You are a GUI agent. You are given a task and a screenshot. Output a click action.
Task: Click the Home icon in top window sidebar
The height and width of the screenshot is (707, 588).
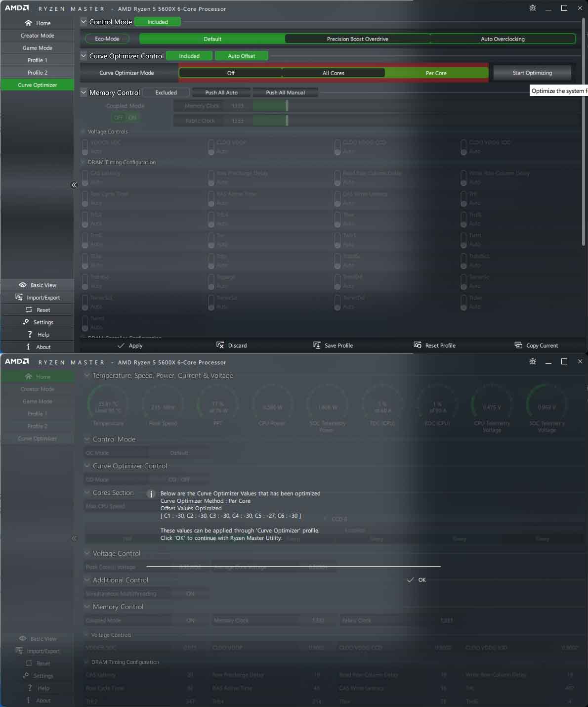point(28,23)
